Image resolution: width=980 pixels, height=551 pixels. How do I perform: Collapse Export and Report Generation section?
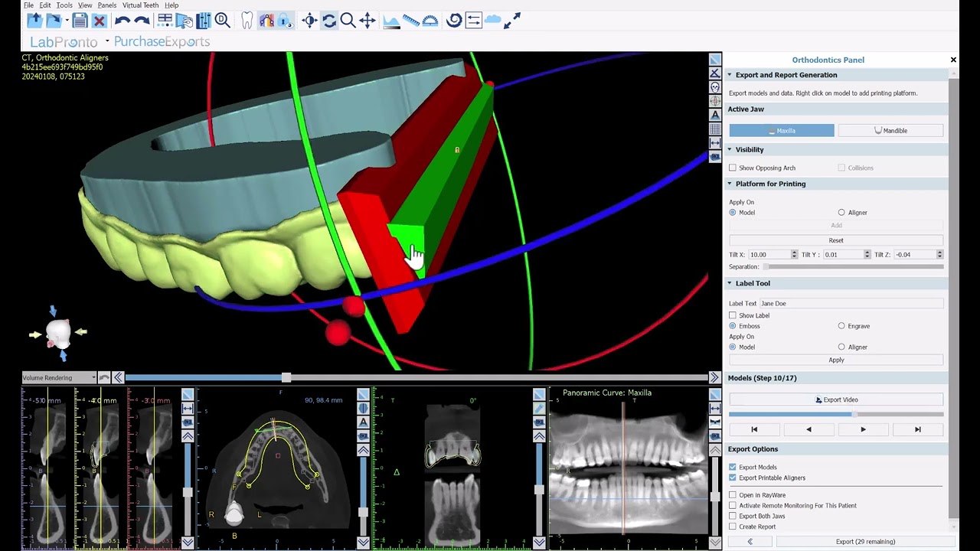(x=730, y=75)
